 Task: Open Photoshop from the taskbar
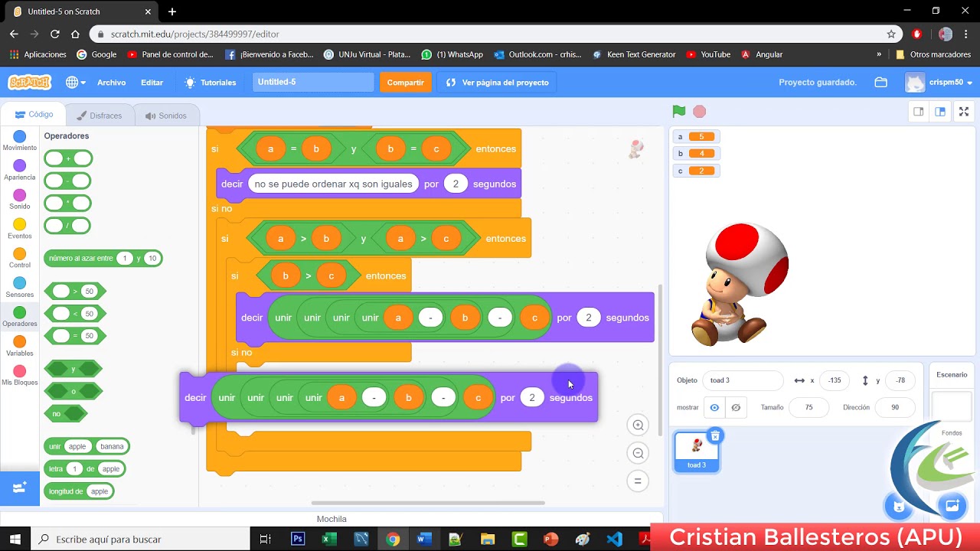(x=298, y=539)
